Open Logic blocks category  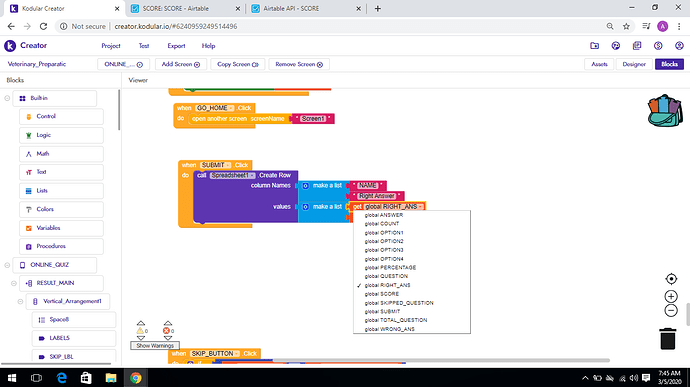coord(61,135)
